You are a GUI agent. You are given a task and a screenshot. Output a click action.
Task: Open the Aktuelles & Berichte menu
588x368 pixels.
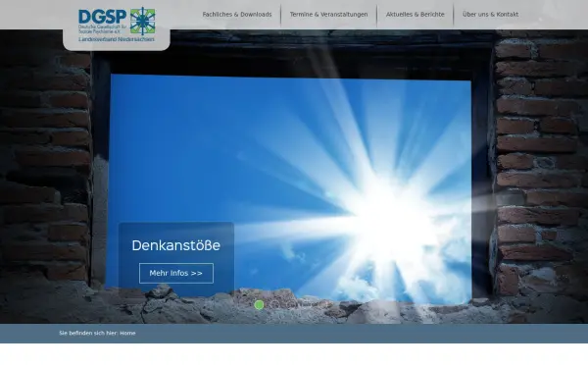[x=416, y=15]
